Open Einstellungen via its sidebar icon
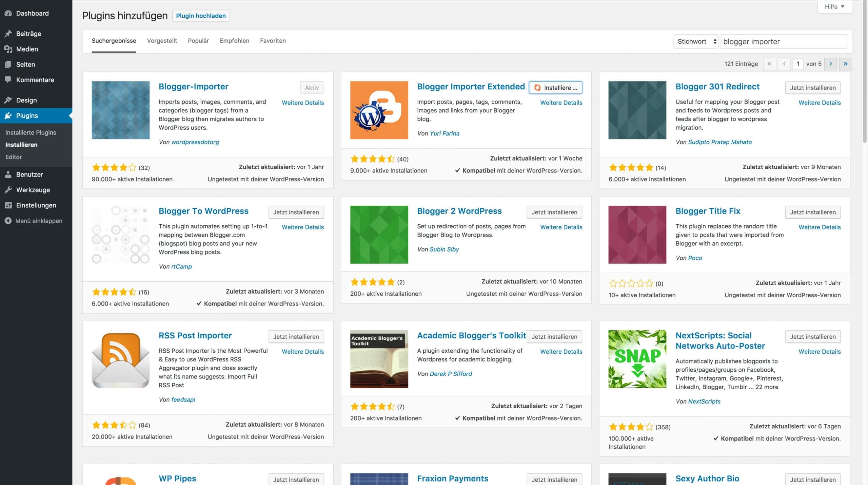 [8, 205]
